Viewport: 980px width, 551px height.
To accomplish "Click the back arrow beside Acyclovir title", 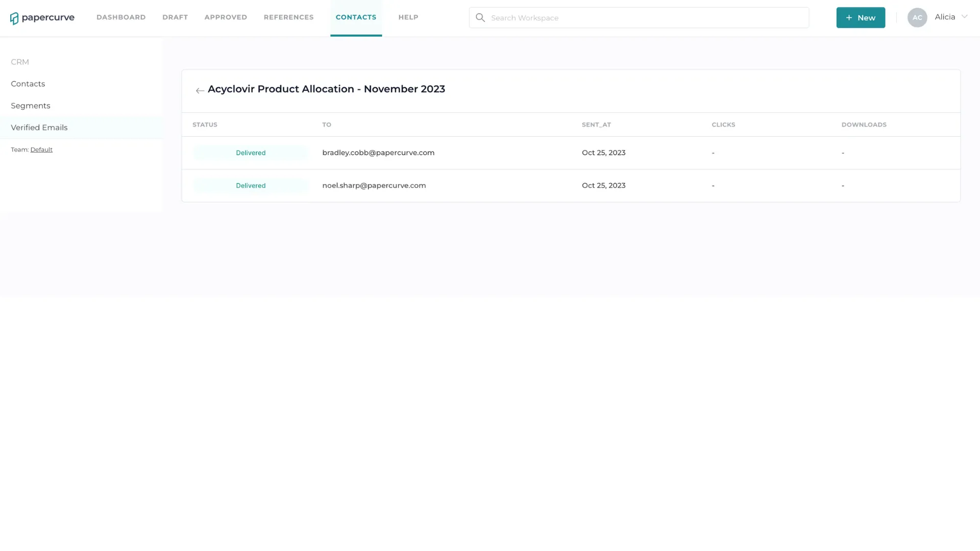I will (200, 90).
